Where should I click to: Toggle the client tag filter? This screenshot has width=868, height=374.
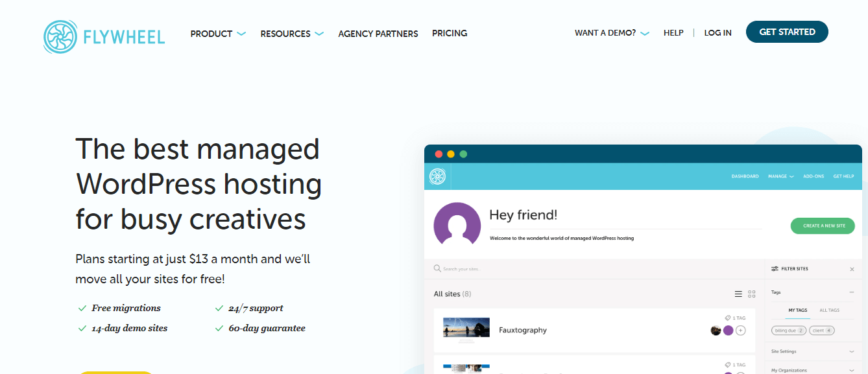coord(822,331)
